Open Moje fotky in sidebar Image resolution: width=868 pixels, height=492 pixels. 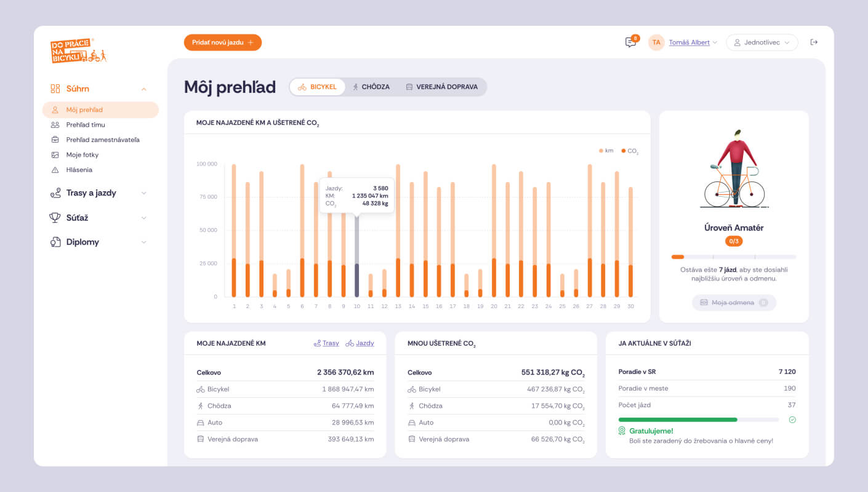tap(82, 155)
